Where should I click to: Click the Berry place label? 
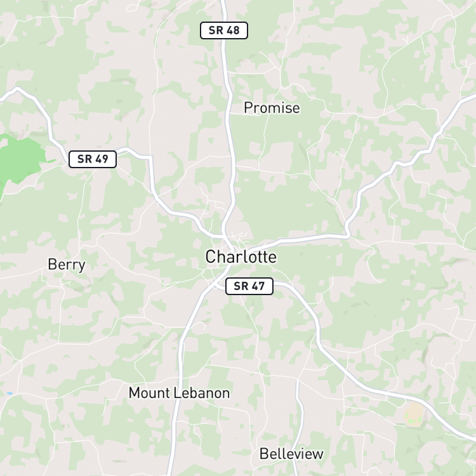pos(67,265)
